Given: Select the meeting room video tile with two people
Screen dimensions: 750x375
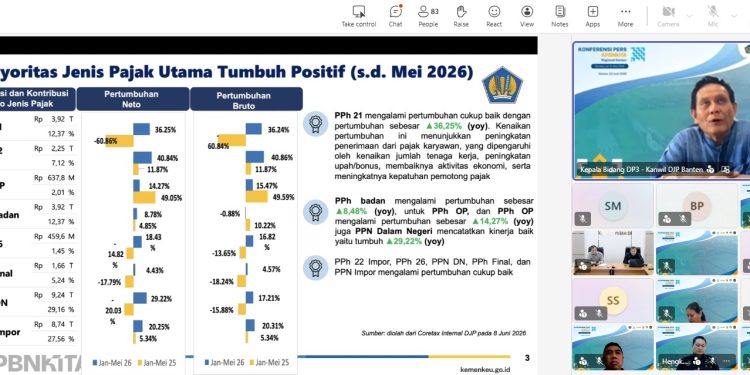Looking at the screenshot, I should tap(613, 253).
